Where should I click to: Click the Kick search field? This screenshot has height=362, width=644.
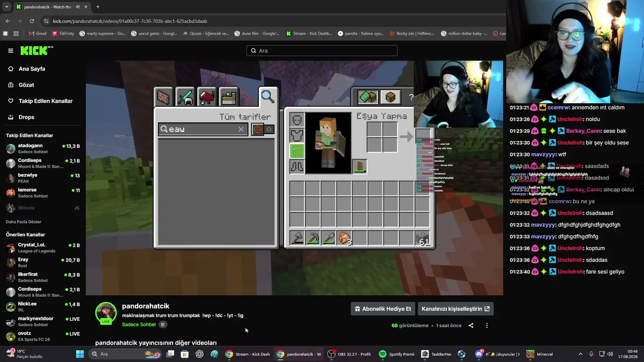(322, 51)
